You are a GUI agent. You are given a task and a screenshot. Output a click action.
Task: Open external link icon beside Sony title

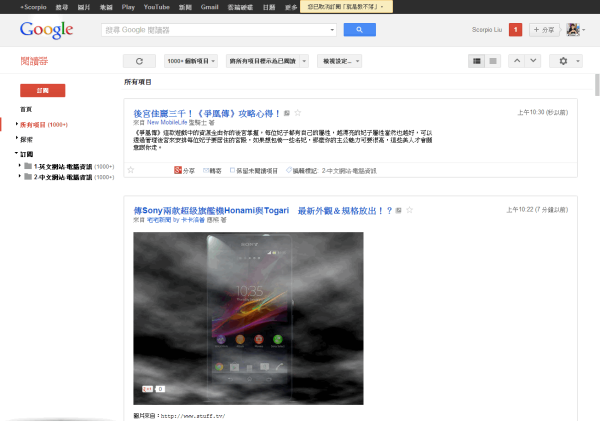click(398, 210)
